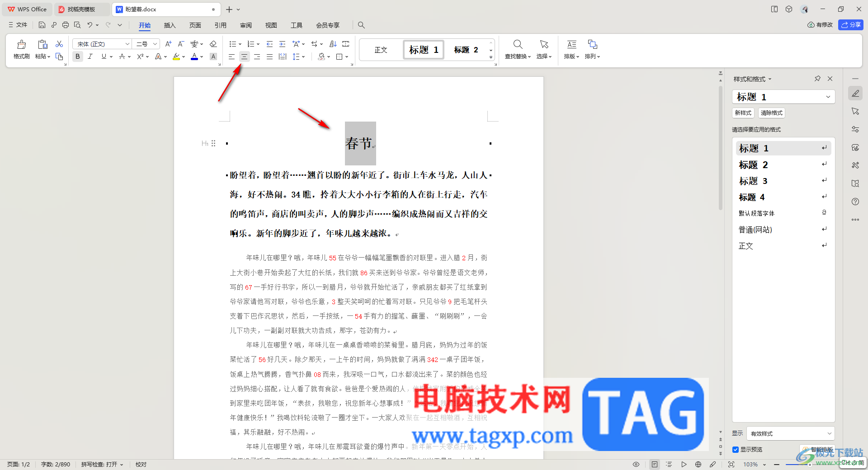Open the font size dropdown 二号
The height and width of the screenshot is (470, 868).
(x=155, y=44)
